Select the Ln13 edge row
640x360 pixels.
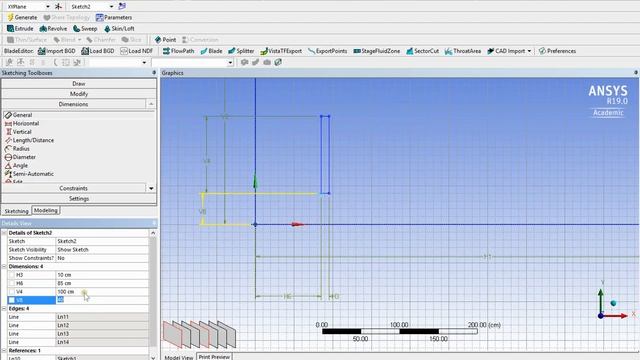pyautogui.click(x=78, y=334)
